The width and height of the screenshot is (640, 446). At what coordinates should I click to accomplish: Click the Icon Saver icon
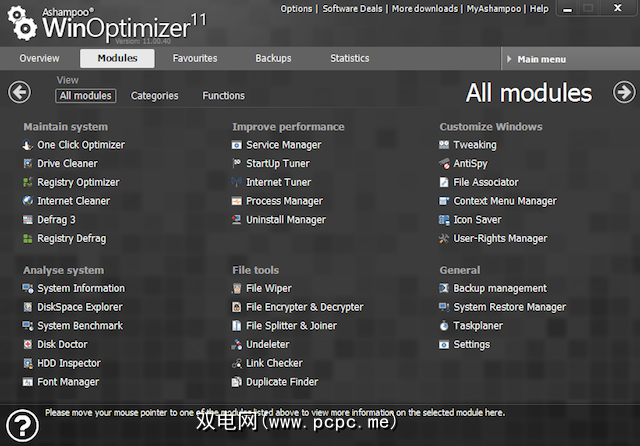(444, 220)
